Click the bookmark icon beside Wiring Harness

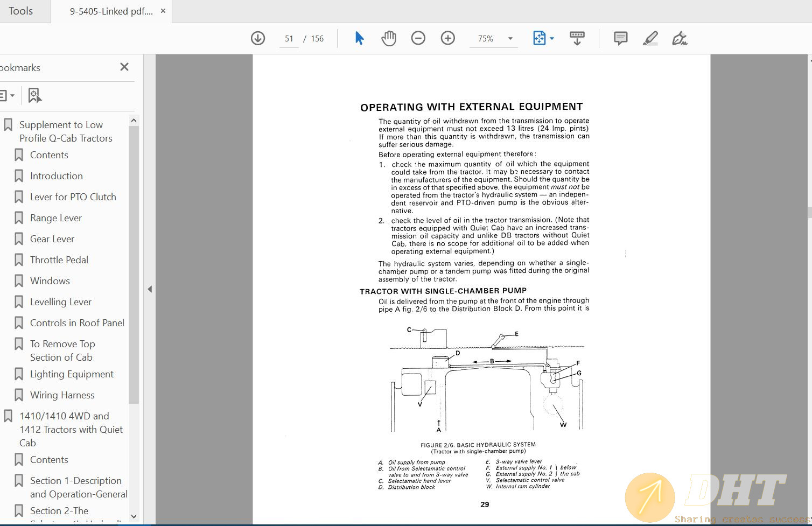pyautogui.click(x=19, y=395)
